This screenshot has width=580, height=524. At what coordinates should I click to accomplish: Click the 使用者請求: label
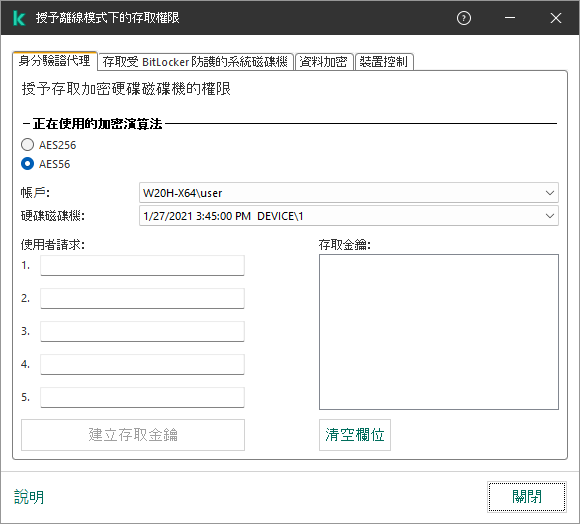tap(53, 244)
